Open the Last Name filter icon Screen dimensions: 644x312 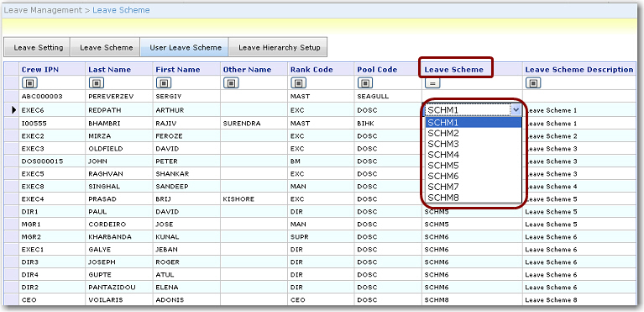(96, 83)
